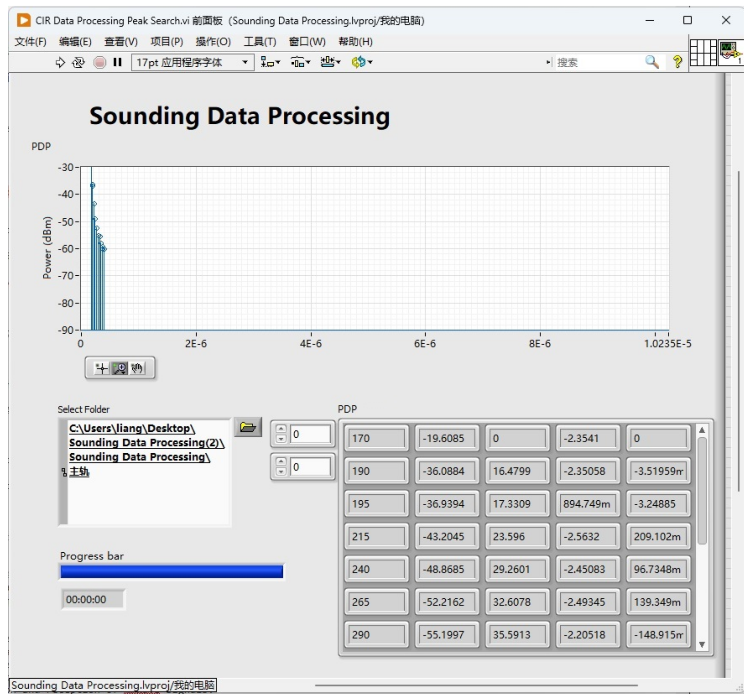Decrement the second array index control

click(281, 471)
